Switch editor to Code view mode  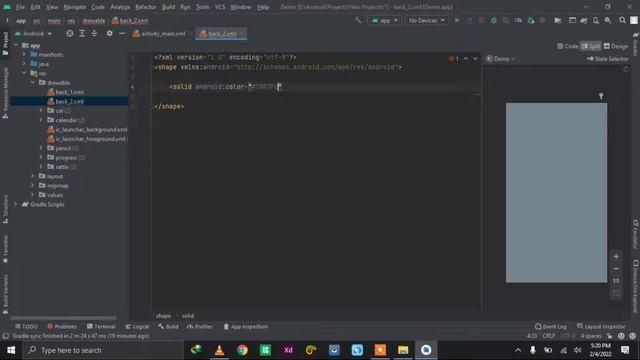568,46
